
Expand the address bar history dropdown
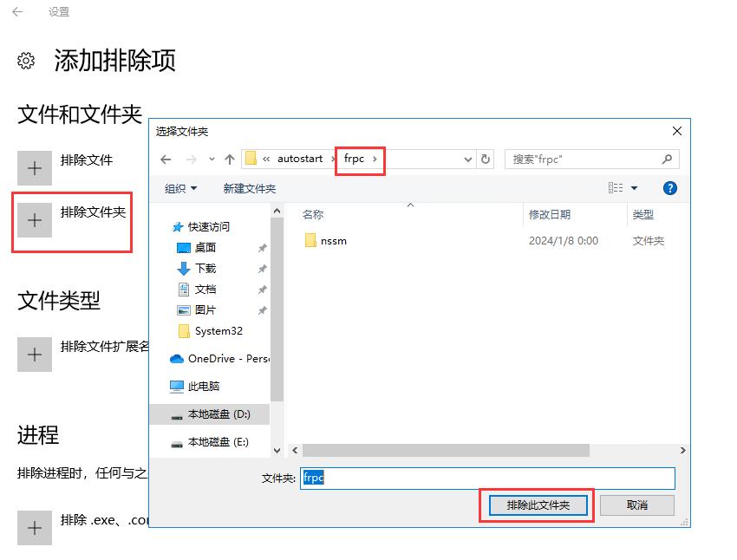click(x=468, y=160)
